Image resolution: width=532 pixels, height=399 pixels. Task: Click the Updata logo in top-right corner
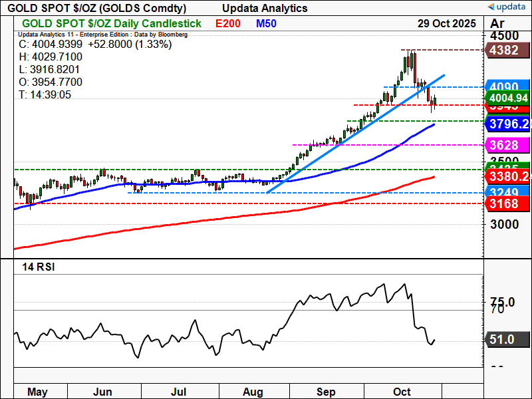pyautogui.click(x=507, y=7)
